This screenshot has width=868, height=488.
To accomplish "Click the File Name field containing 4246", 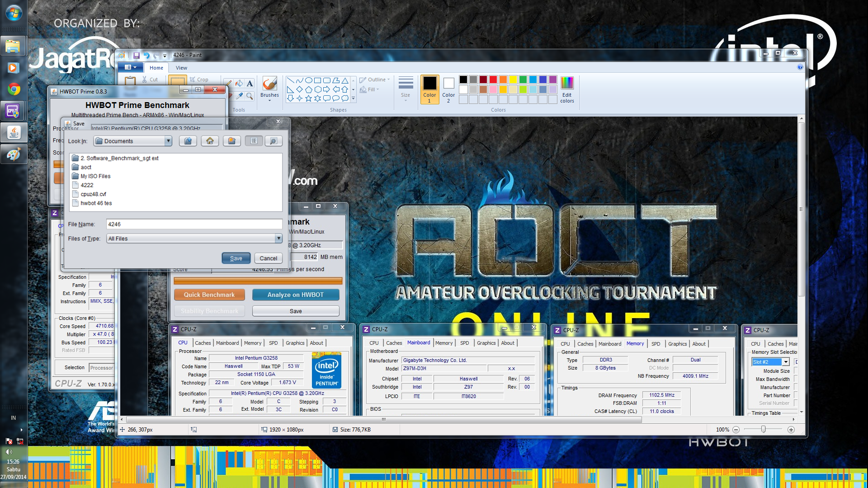I will [x=194, y=224].
